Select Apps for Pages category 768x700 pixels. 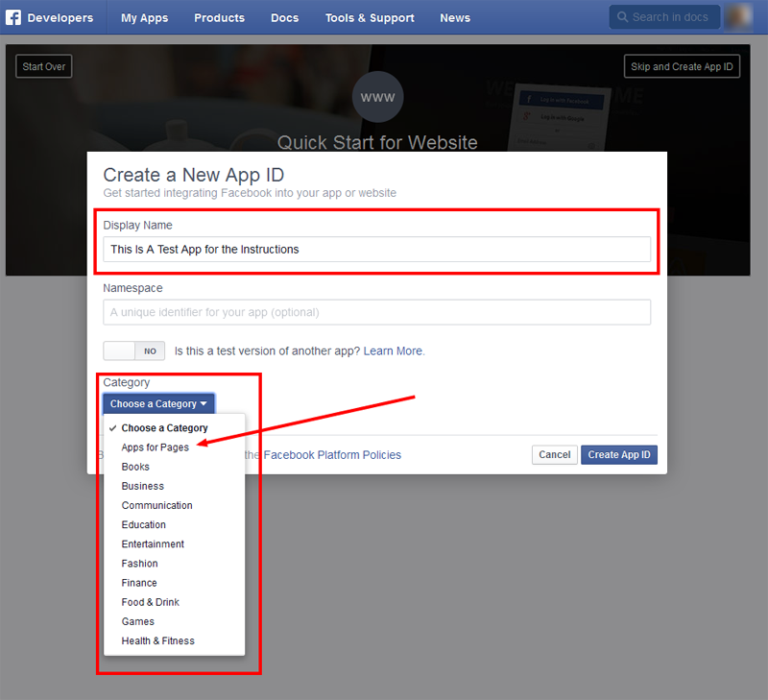point(156,447)
